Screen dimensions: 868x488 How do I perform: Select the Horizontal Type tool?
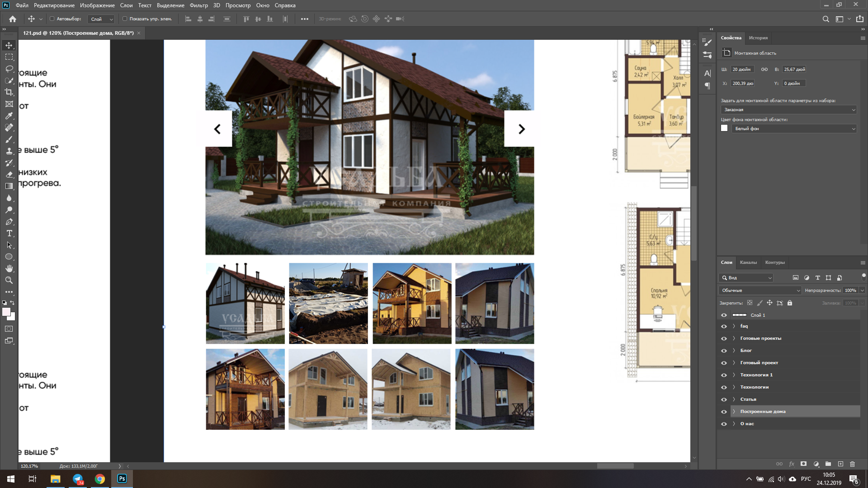(9, 233)
